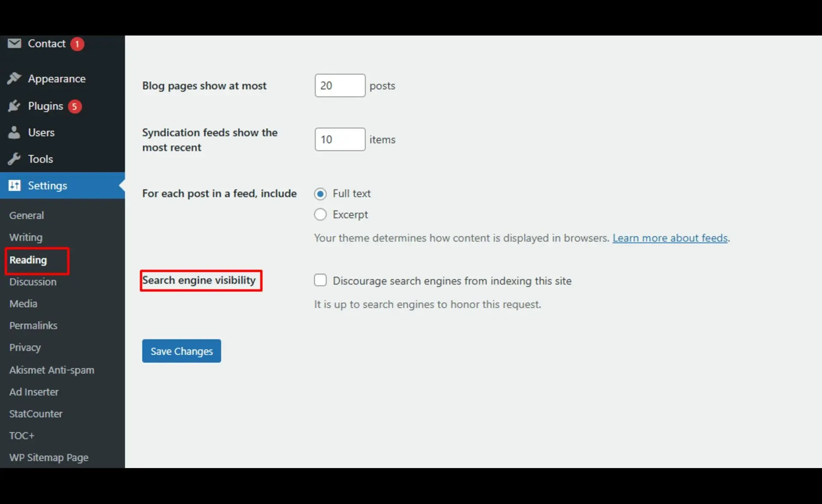Go to General settings

(27, 215)
